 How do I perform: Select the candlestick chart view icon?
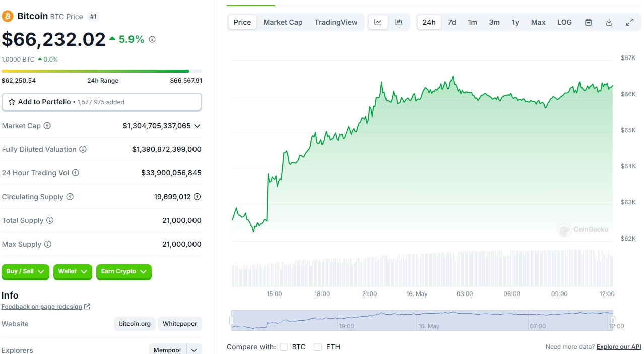(399, 22)
